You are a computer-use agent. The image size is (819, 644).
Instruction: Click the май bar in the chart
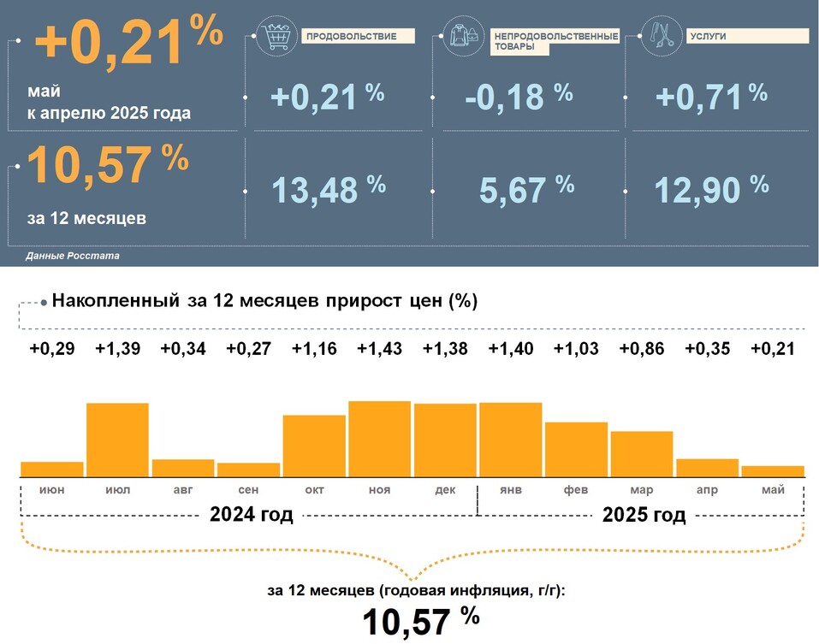pyautogui.click(x=772, y=470)
